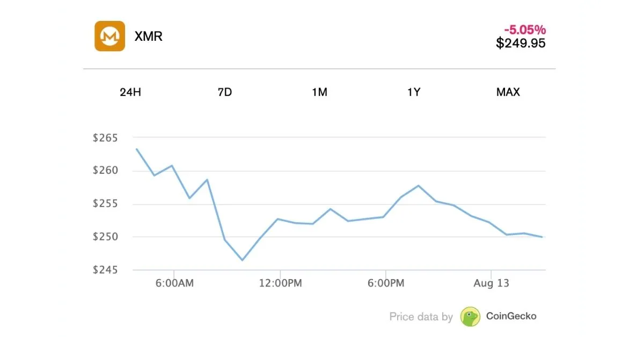Viewport: 644px width, 337px height.
Task: Click the CoinGecko gecko logo icon
Action: tap(470, 317)
